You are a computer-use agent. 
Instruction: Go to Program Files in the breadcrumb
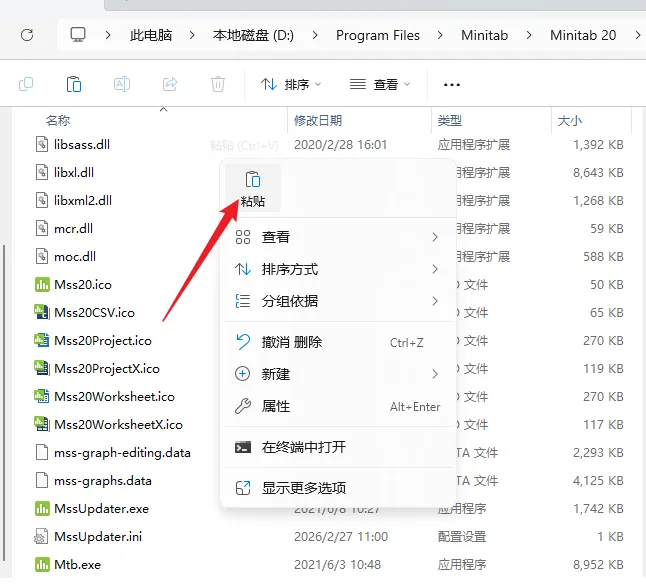(378, 35)
